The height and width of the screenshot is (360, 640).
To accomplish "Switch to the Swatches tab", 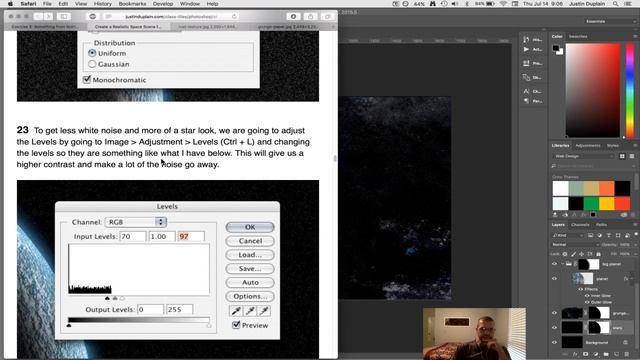I will click(x=578, y=36).
